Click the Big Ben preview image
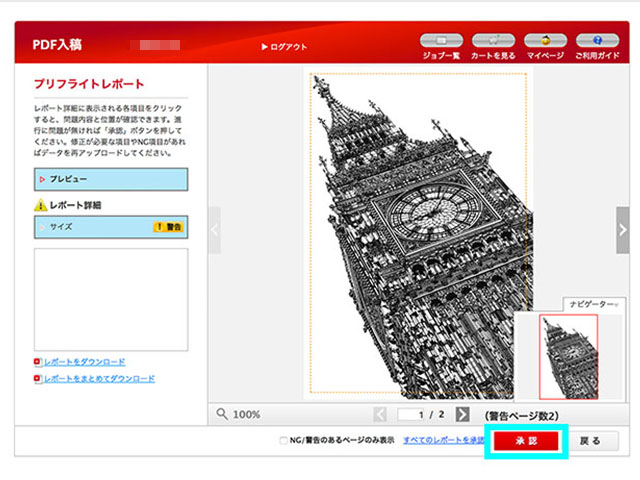This screenshot has height=480, width=640. tap(418, 233)
